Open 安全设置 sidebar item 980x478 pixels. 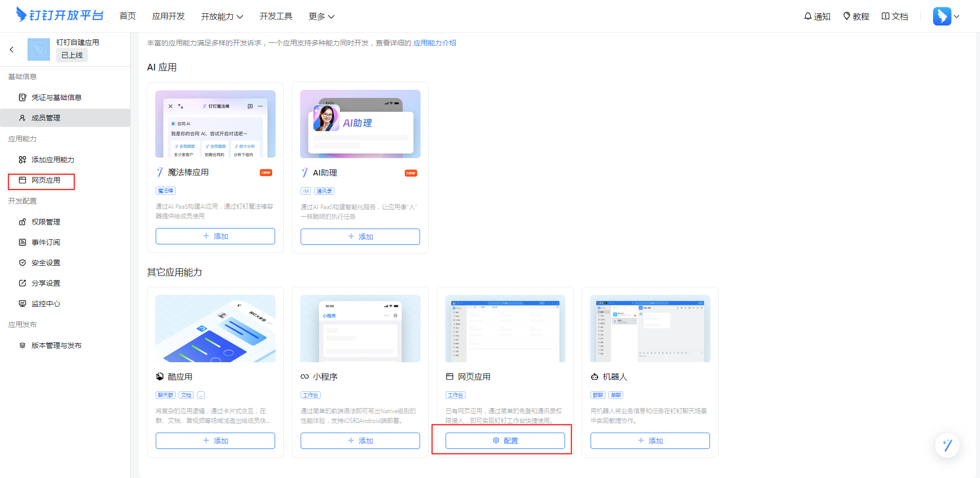(65, 263)
